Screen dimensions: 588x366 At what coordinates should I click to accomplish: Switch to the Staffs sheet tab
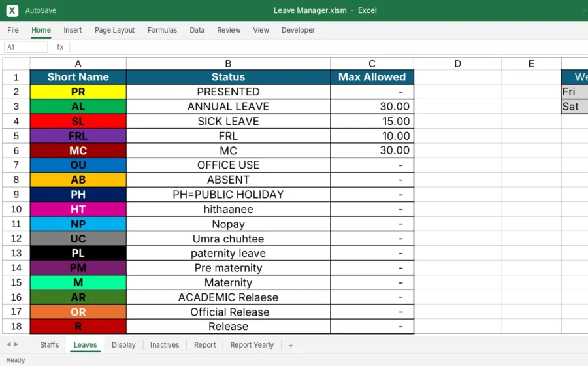coord(50,345)
